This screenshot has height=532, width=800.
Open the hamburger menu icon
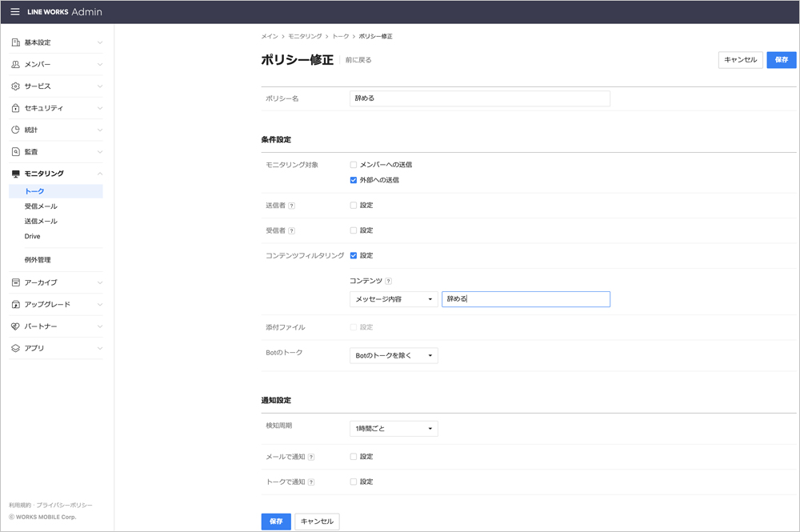[x=14, y=12]
